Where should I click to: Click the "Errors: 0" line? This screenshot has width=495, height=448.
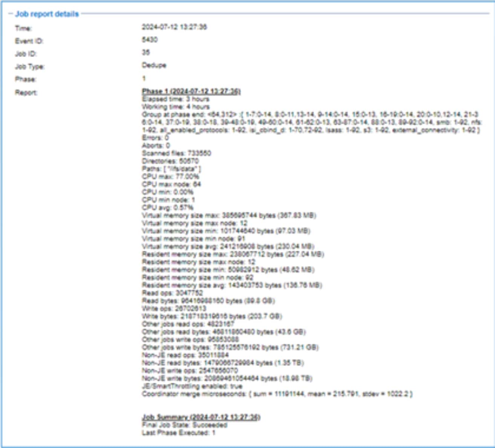(155, 138)
